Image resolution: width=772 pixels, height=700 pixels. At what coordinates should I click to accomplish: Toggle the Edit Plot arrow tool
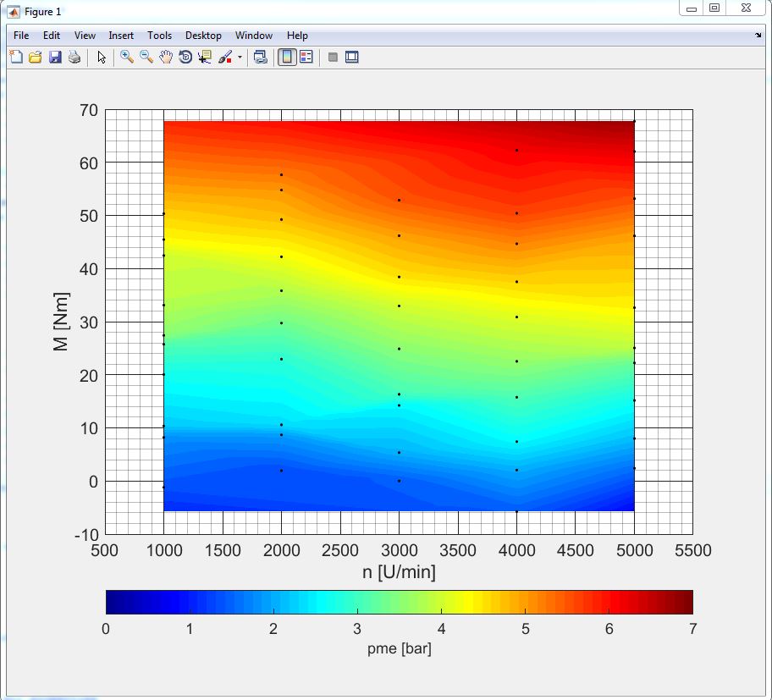click(102, 58)
